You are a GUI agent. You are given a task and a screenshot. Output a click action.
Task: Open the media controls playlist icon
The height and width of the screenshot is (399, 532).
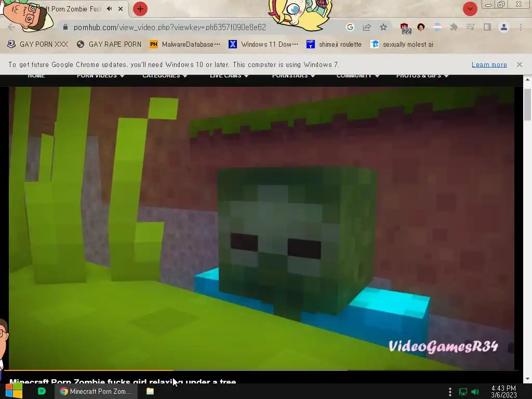[470, 27]
